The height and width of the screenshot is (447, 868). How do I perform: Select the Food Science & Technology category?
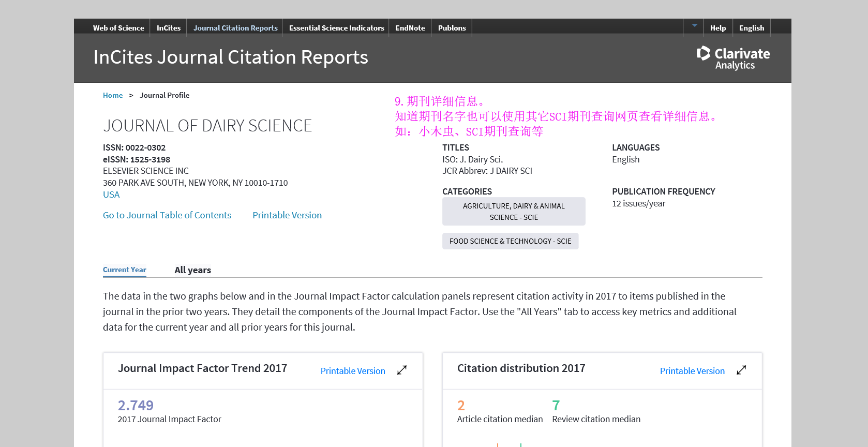tap(511, 241)
